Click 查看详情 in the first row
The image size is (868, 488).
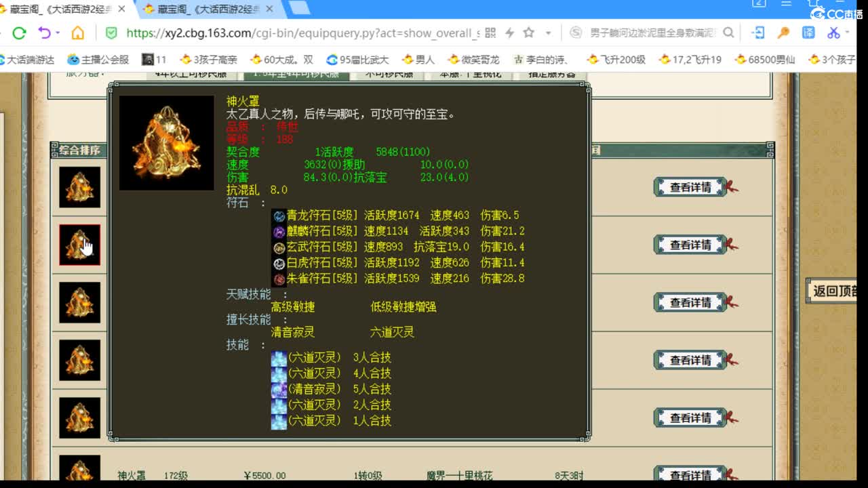690,187
